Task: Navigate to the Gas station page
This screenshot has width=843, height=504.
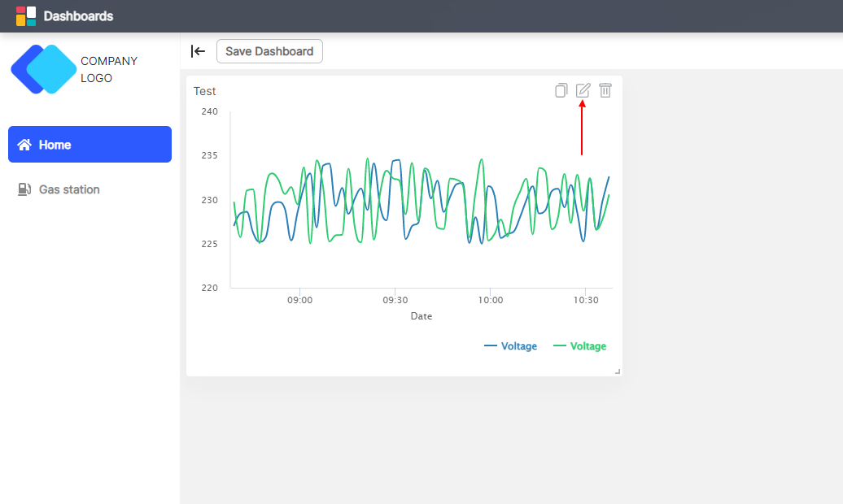Action: (69, 189)
